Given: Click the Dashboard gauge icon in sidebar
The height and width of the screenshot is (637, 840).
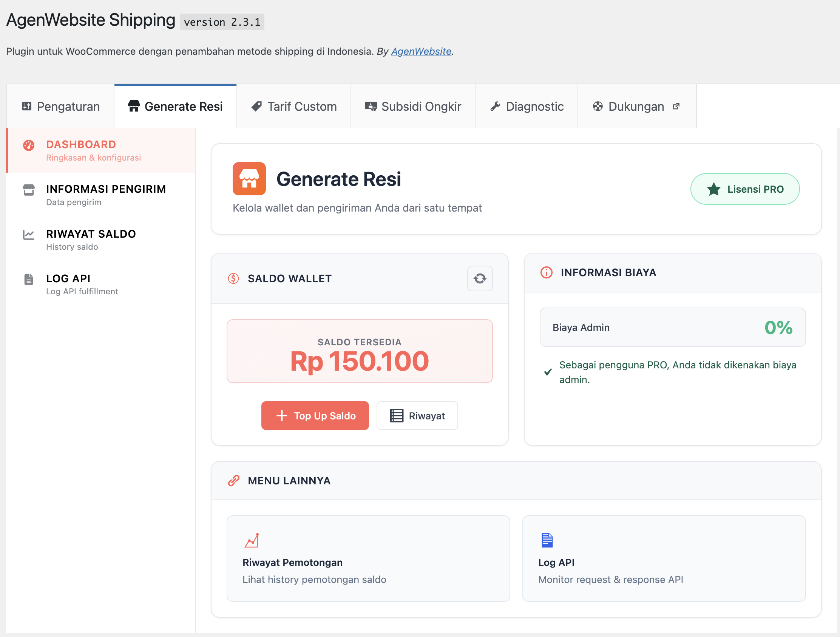Looking at the screenshot, I should point(28,145).
